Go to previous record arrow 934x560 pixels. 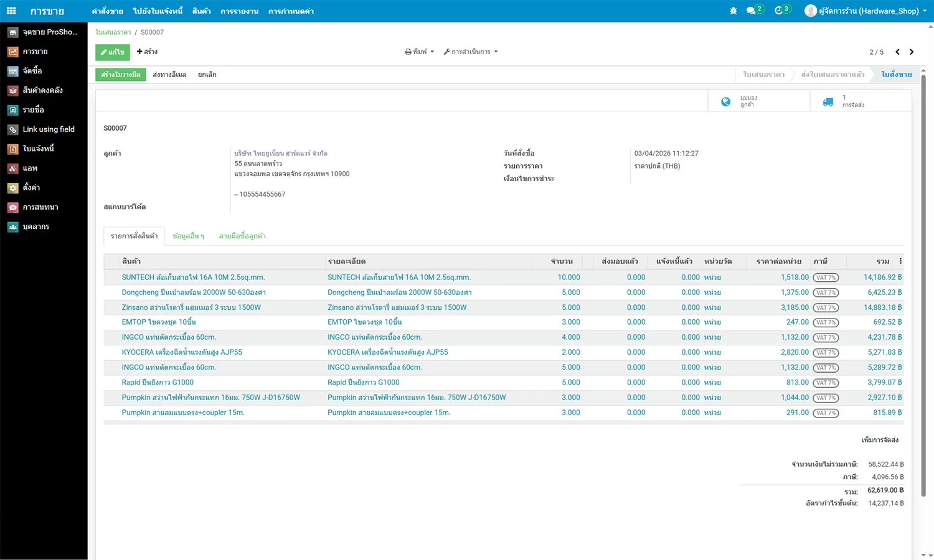897,52
